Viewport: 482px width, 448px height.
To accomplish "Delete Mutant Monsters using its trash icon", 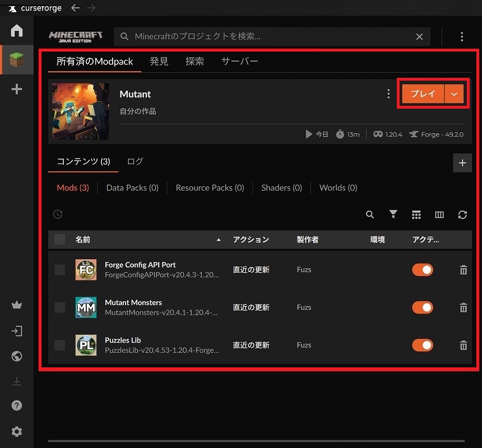I will pyautogui.click(x=464, y=307).
